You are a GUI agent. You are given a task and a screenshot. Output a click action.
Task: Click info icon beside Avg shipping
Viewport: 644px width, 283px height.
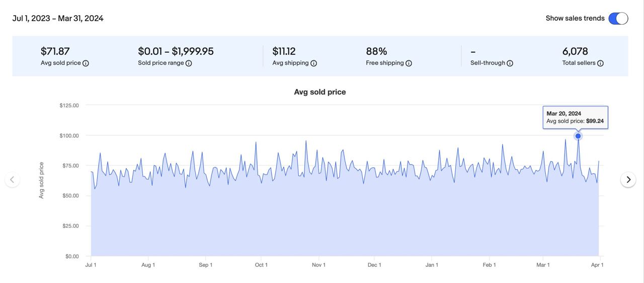point(313,63)
